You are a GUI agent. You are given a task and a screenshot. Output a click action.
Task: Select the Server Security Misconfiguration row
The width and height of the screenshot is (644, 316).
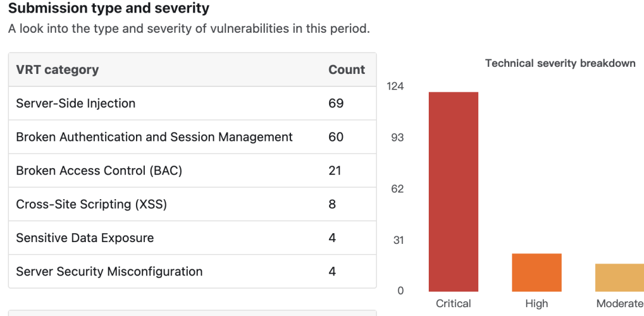(109, 272)
